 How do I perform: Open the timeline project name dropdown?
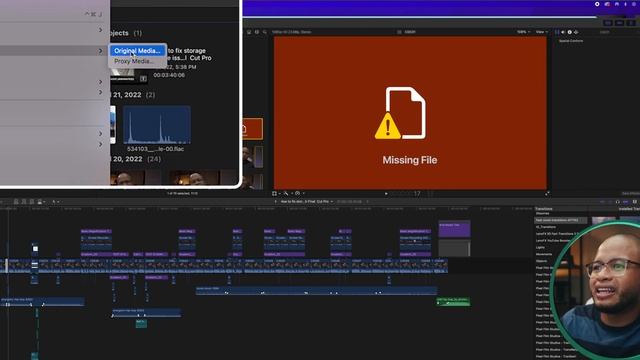pyautogui.click(x=307, y=202)
